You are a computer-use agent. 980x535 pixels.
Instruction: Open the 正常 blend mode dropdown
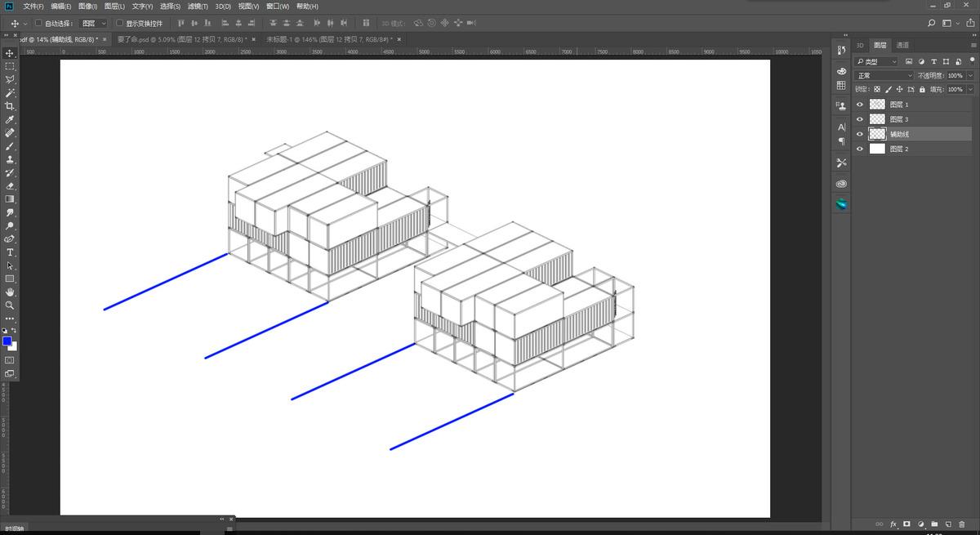click(884, 75)
